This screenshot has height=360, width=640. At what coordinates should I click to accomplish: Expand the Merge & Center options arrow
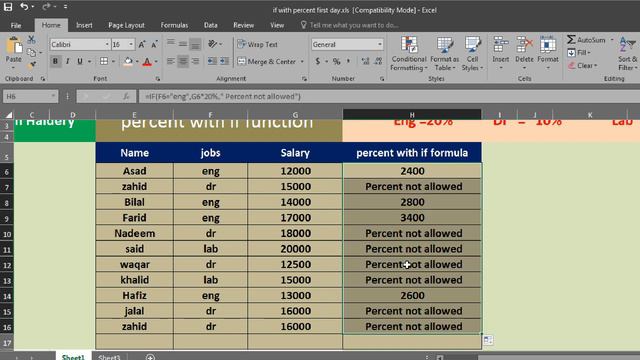pos(302,62)
